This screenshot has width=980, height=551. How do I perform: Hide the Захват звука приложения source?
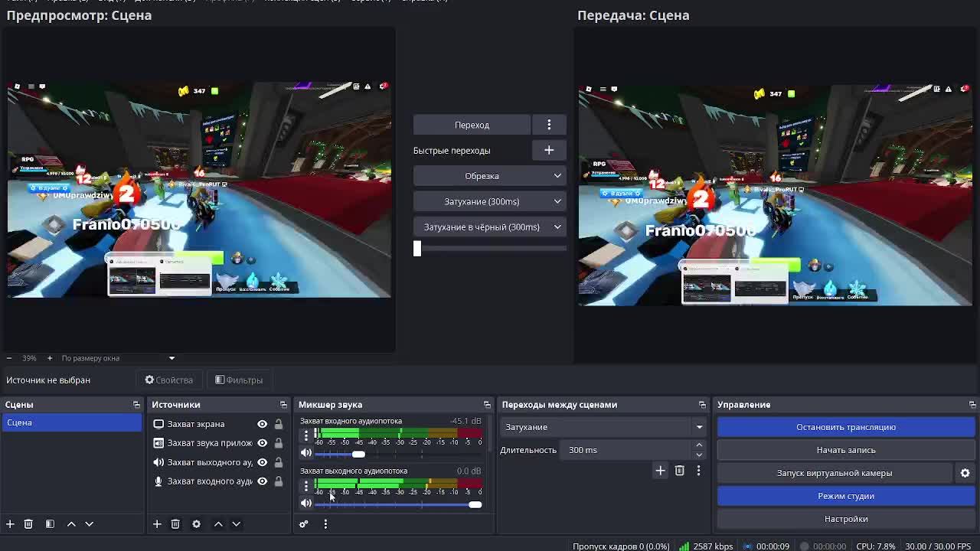click(x=262, y=443)
